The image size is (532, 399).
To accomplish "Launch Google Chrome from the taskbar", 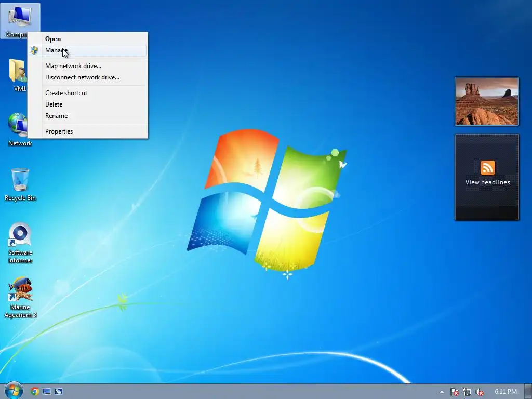I will click(x=35, y=392).
